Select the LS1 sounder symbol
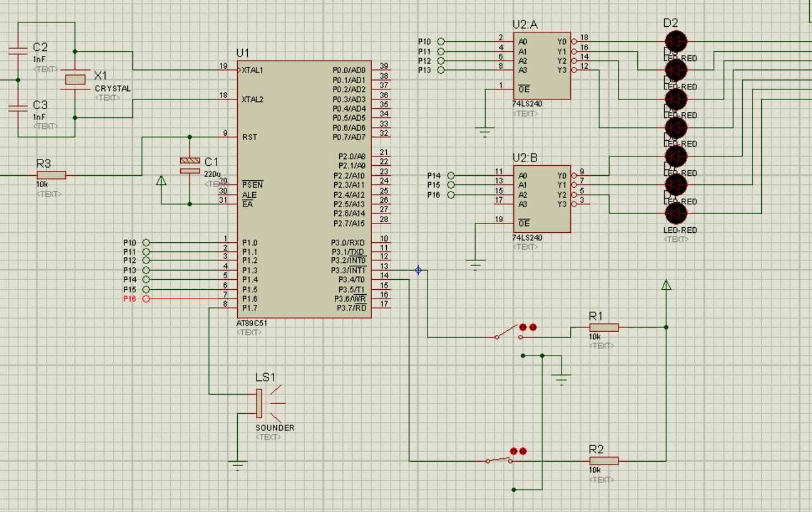Screen dimensions: 812x512 [x=270, y=403]
